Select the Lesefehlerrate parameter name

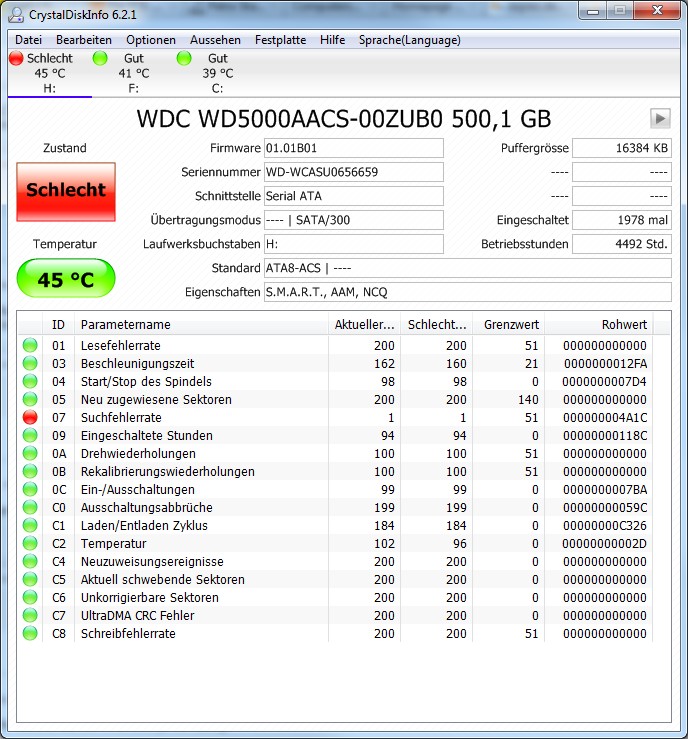pyautogui.click(x=121, y=345)
